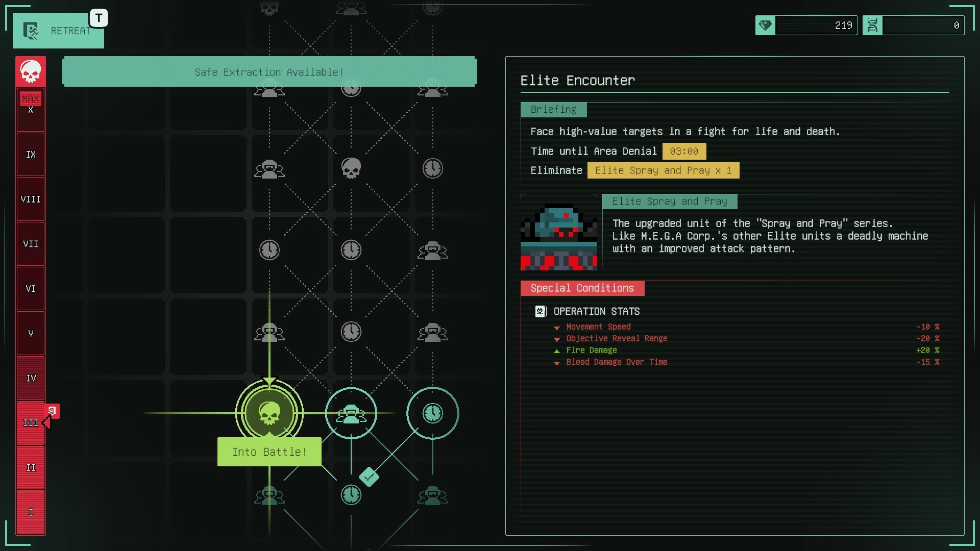Screen dimensions: 980x551
Task: Click the Safe Extraction Available banner
Action: [269, 72]
